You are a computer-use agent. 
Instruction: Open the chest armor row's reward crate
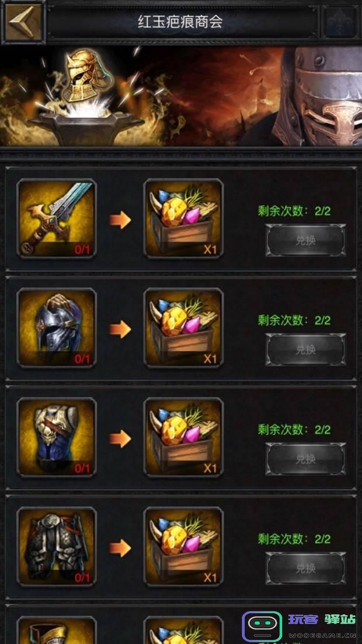pos(183,437)
